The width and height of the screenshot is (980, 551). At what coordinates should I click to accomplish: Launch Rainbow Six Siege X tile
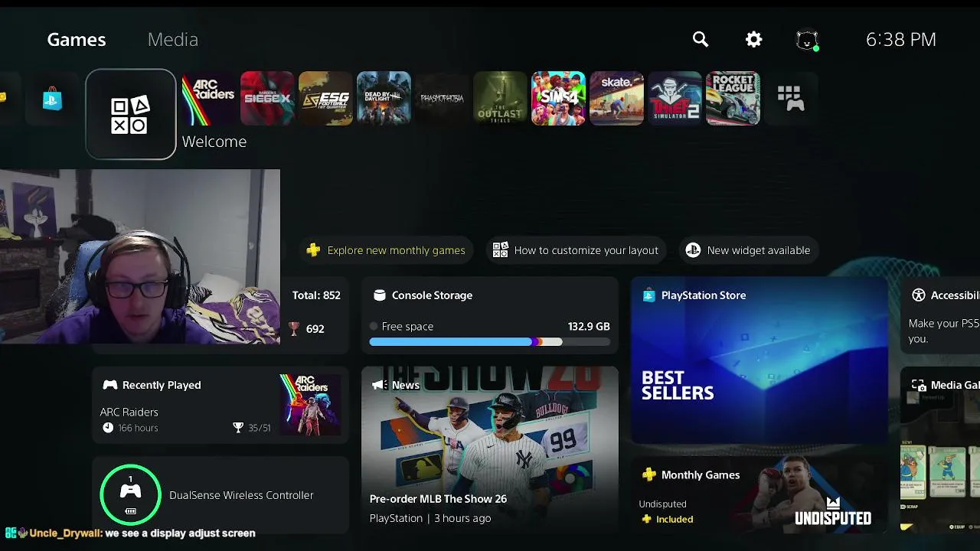[267, 98]
